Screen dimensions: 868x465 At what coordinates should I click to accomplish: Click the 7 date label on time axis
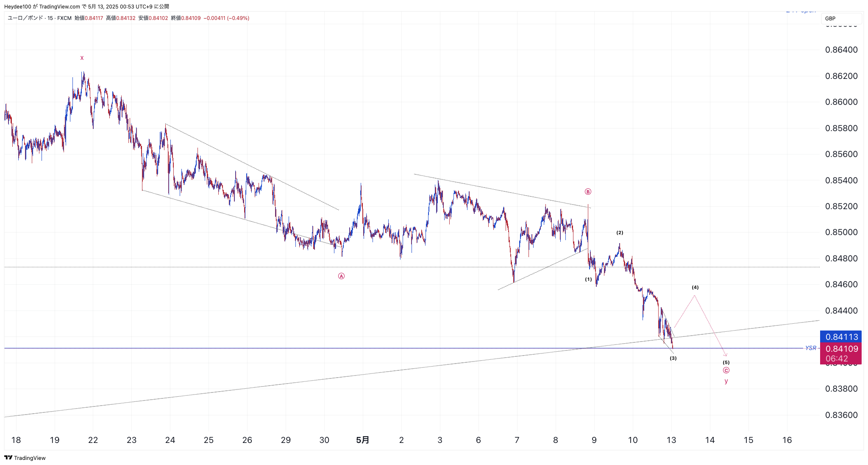point(517,440)
